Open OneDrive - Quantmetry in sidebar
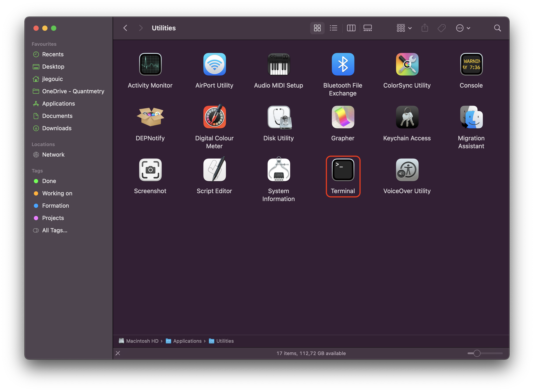Screen dimensions: 534x392 coord(68,91)
